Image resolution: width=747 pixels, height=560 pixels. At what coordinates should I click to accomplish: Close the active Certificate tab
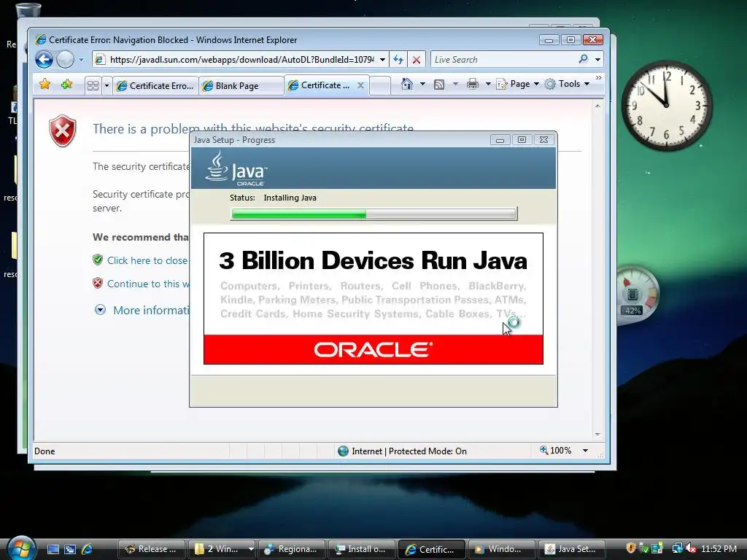coord(360,85)
